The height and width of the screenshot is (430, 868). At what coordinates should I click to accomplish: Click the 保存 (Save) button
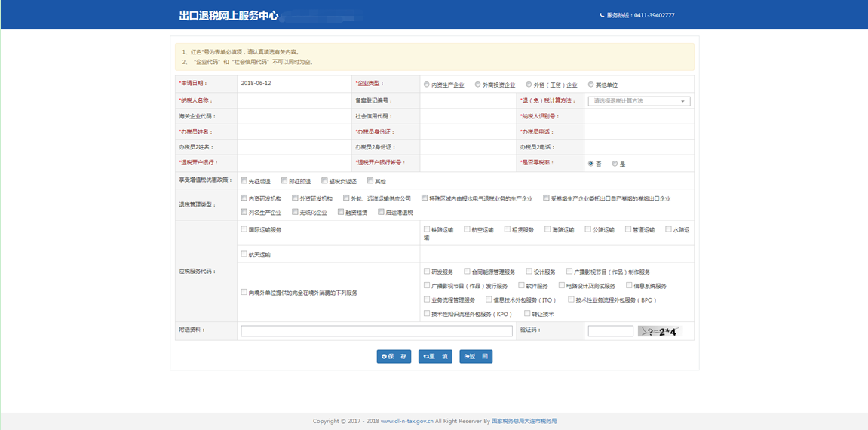tap(394, 356)
